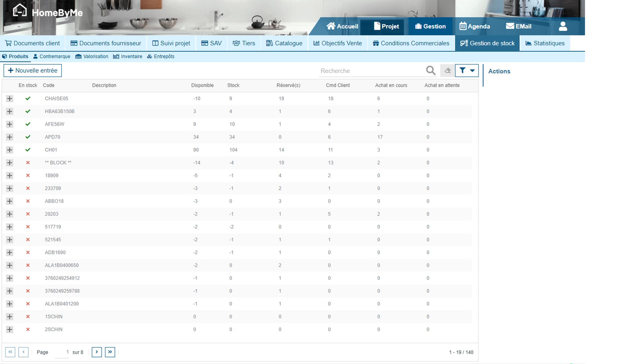This screenshot has width=624, height=364.
Task: Click the red cross for 18909
Action: (28, 176)
